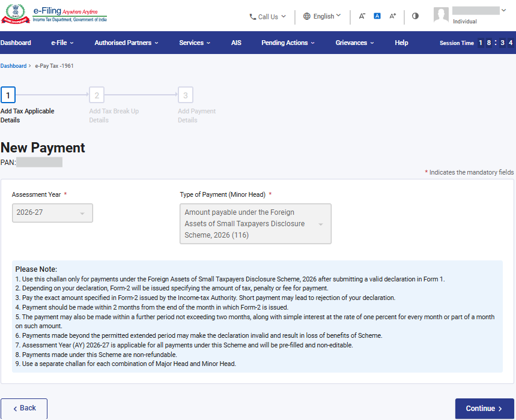Viewport: 516px width, 420px height.
Task: Increase font size with A+ icon
Action: tap(393, 16)
